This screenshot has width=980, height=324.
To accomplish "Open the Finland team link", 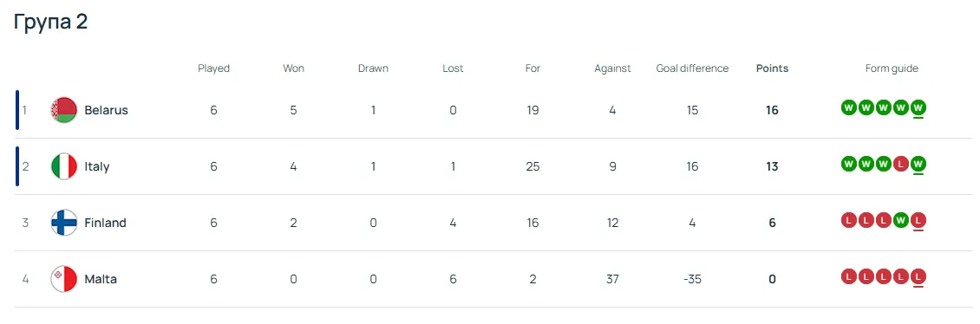I will point(105,223).
